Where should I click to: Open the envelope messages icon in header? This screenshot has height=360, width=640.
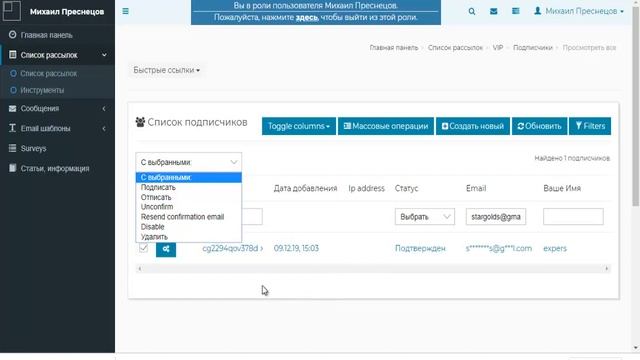[493, 11]
